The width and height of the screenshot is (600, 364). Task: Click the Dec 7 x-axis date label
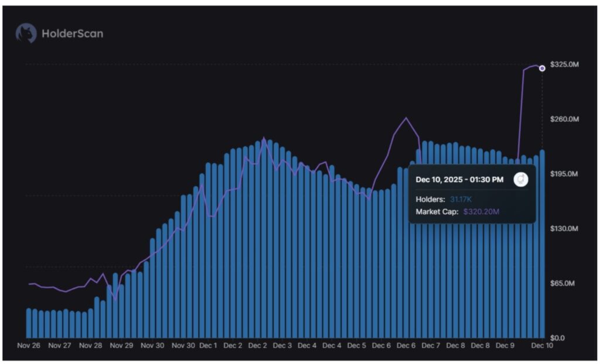[x=431, y=346]
